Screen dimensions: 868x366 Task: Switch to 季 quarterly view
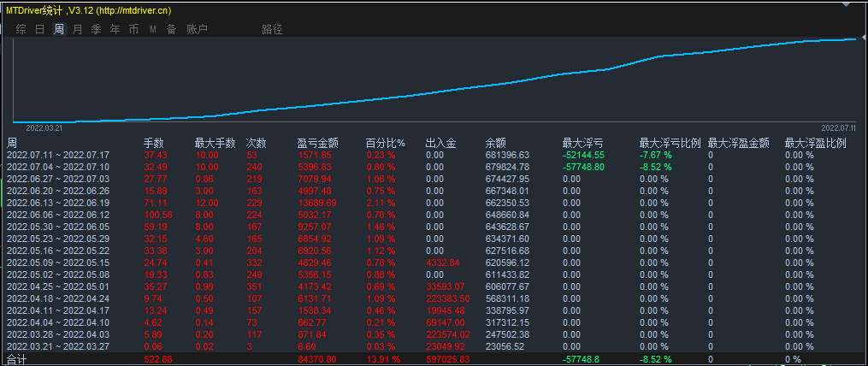[96, 29]
